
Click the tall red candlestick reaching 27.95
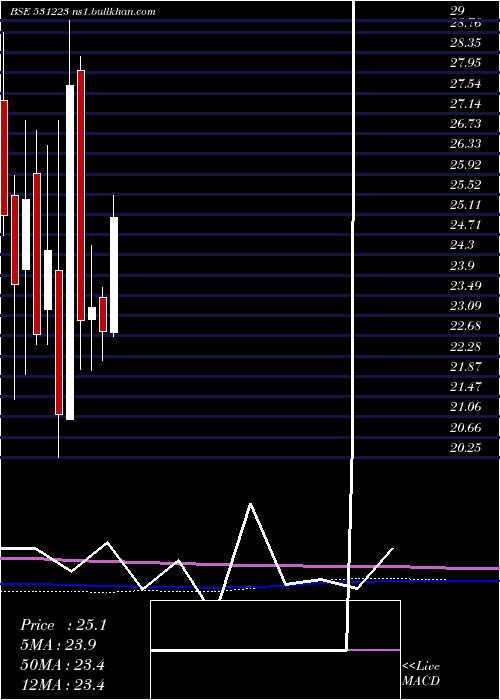pos(81,195)
